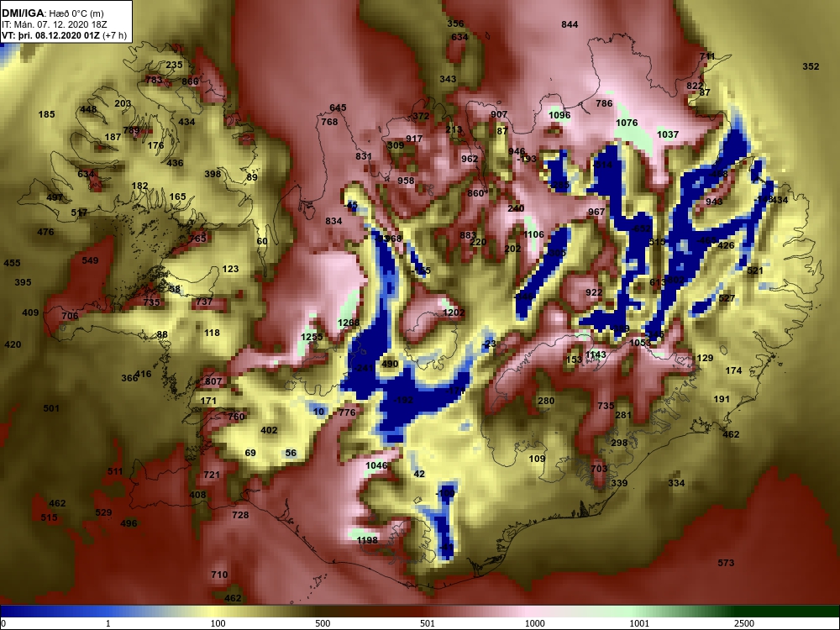Click the map value '1037'
The width and height of the screenshot is (840, 630).
point(668,134)
